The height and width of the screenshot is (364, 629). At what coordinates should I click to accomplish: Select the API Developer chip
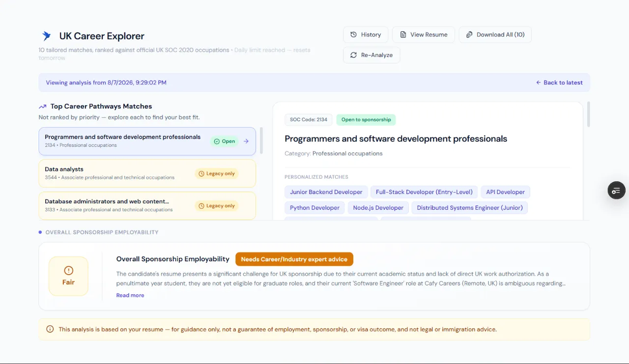tap(506, 192)
